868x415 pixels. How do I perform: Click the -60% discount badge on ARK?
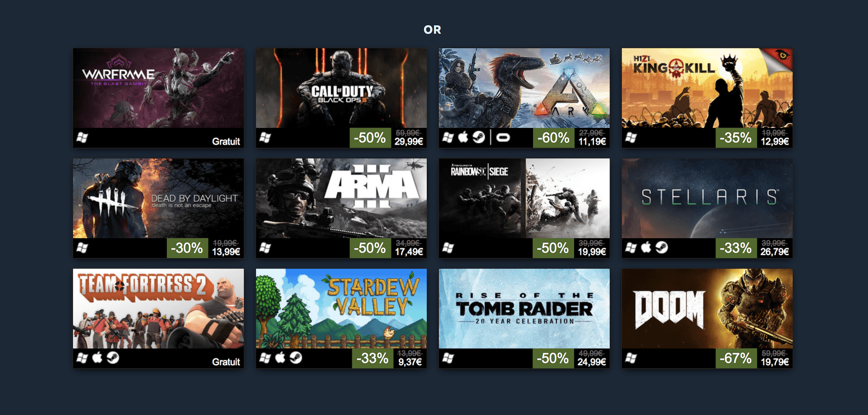tap(553, 138)
